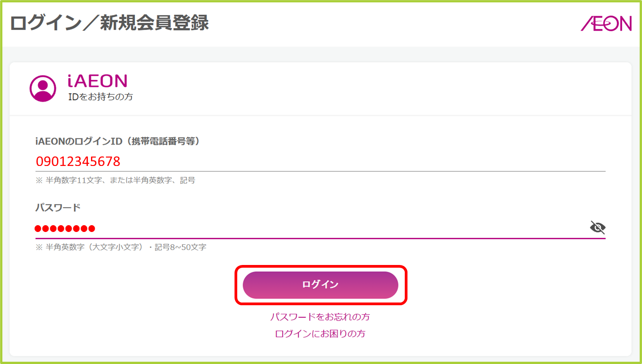
Task: Toggle password visibility with the eye icon
Action: [x=598, y=227]
